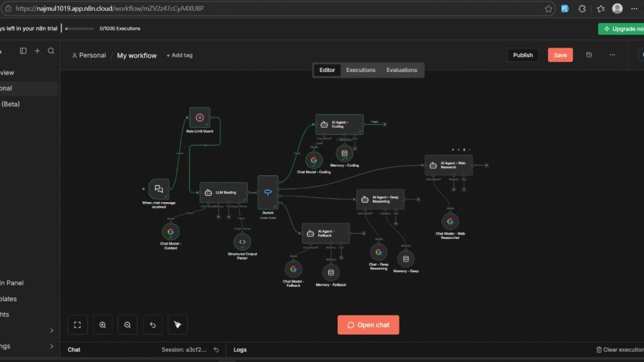Click the executions usage progress bar

pyautogui.click(x=79, y=29)
